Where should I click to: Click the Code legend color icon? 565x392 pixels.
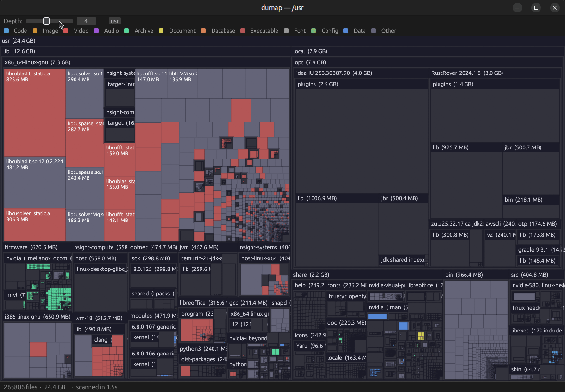6,31
